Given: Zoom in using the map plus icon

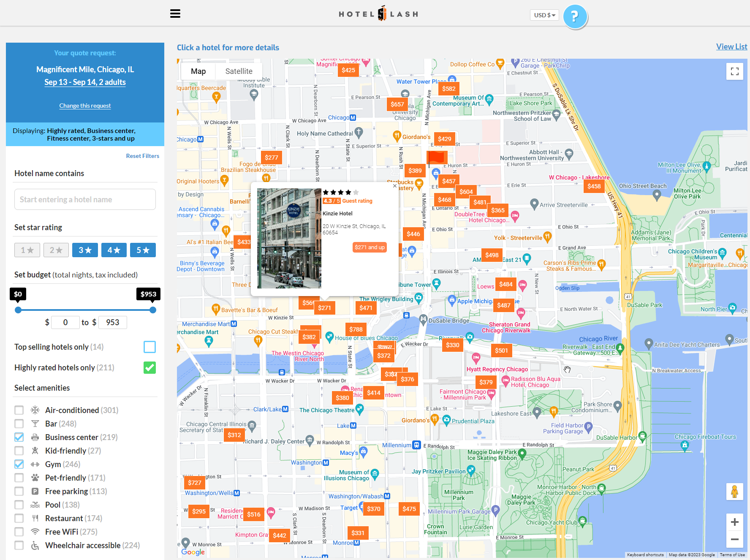Looking at the screenshot, I should point(735,522).
